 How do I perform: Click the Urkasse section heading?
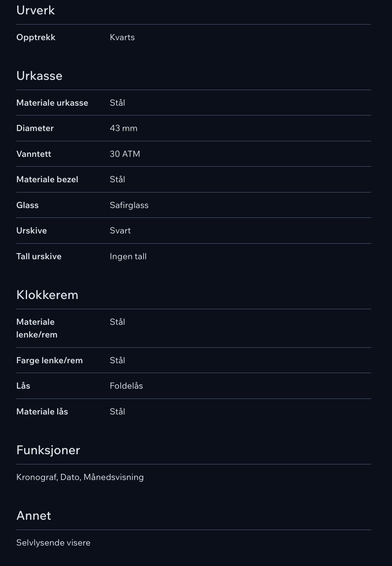tap(39, 76)
